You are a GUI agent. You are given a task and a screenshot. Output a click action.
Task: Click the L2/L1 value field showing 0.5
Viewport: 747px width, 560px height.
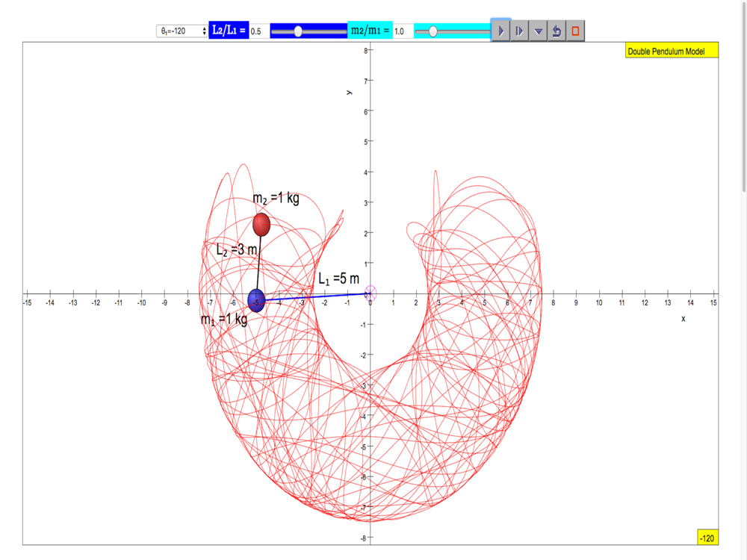(259, 31)
